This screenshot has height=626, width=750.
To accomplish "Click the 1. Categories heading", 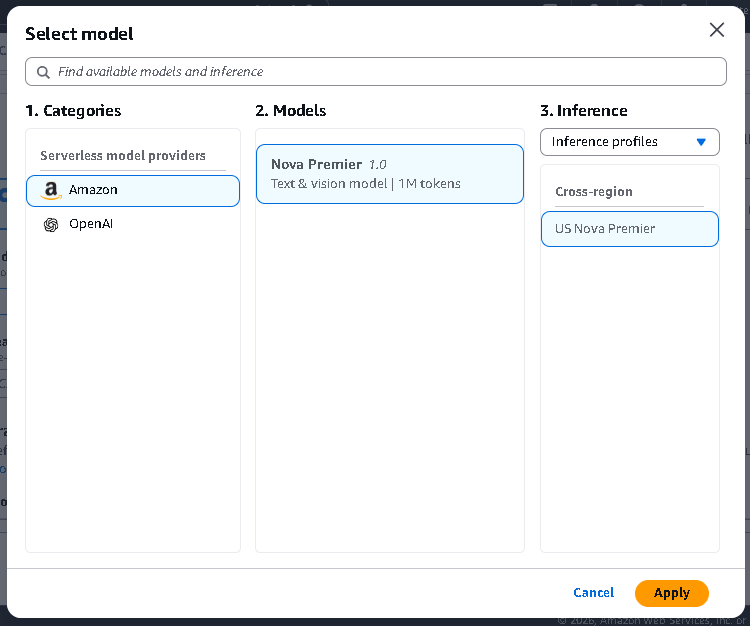I will coord(73,111).
